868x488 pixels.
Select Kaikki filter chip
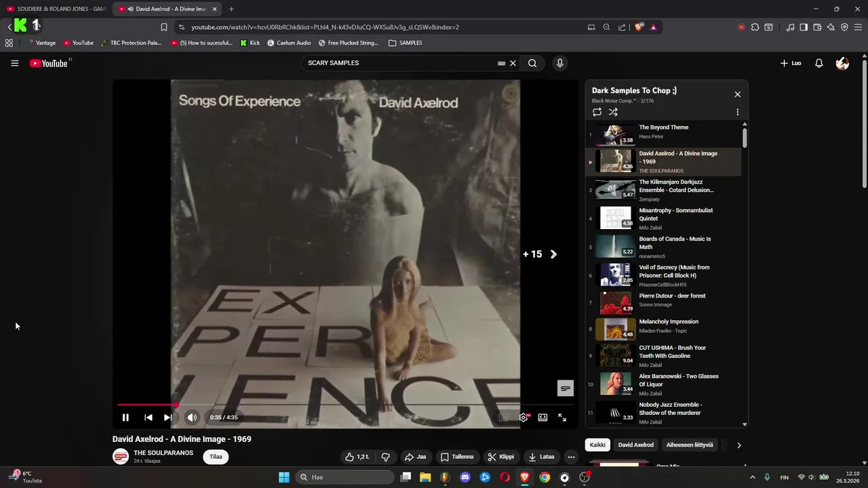pos(597,445)
